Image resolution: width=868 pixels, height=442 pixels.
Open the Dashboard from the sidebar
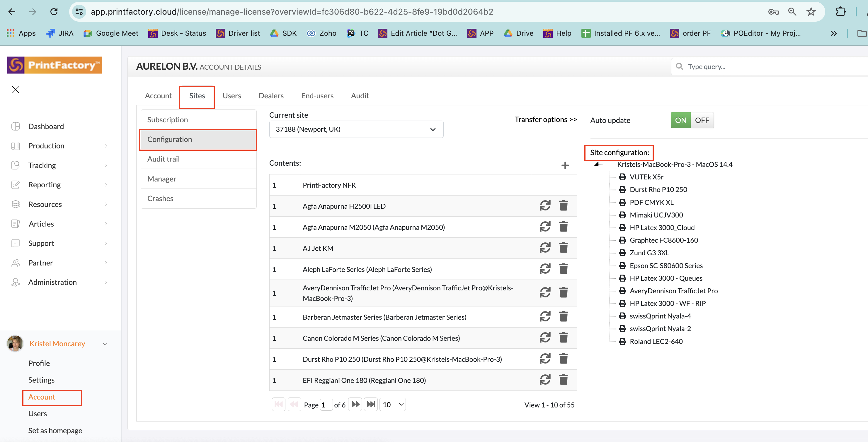point(46,126)
